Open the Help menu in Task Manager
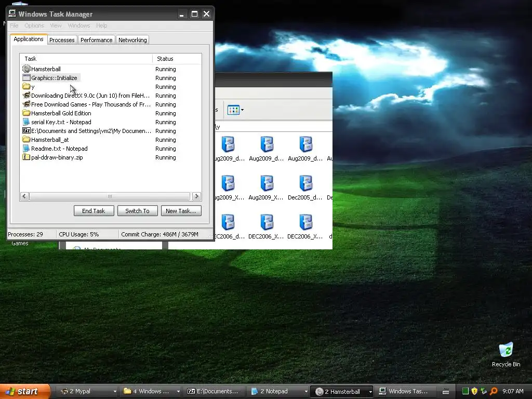The image size is (532, 399). tap(101, 25)
